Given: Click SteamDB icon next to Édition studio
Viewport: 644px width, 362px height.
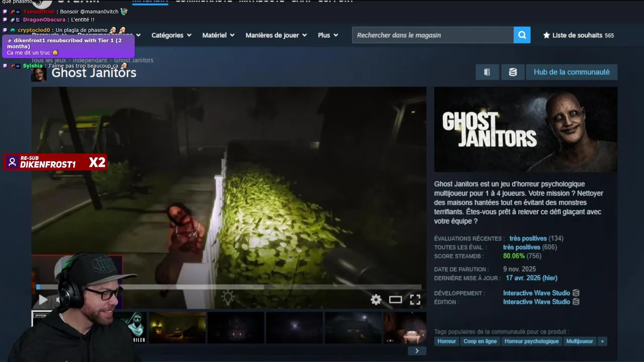Looking at the screenshot, I should [x=576, y=302].
